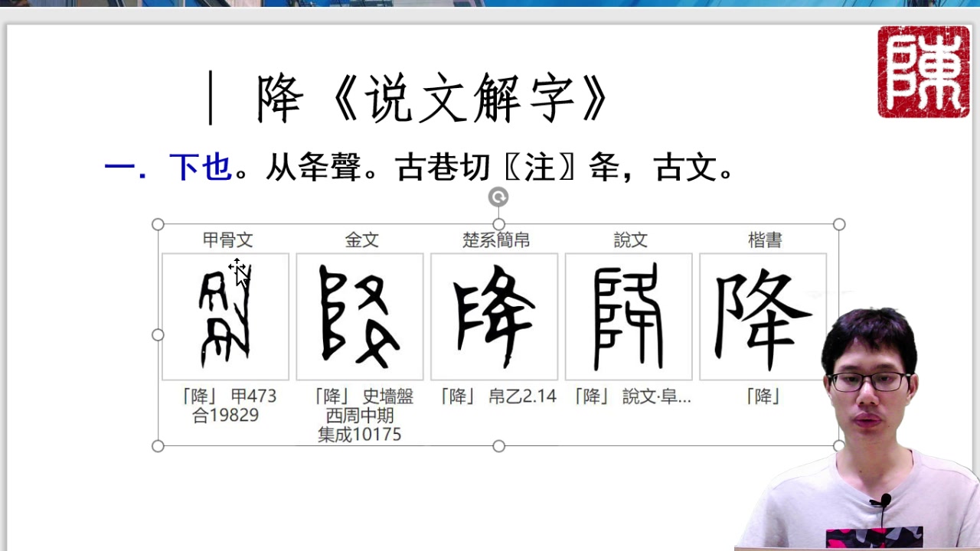Screen dimensions: 980x551
Task: Click the rotation handle above the selected image
Action: 498,197
